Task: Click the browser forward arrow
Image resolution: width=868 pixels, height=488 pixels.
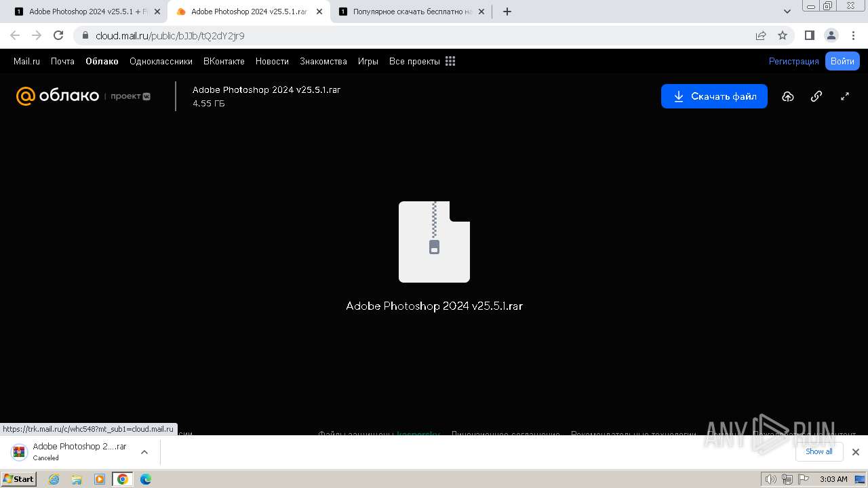Action: coord(37,35)
